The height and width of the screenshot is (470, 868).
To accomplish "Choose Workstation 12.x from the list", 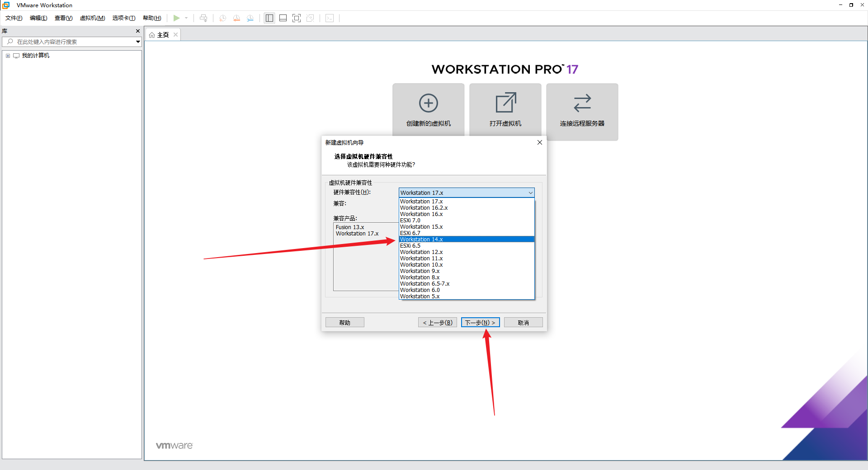I will (467, 252).
